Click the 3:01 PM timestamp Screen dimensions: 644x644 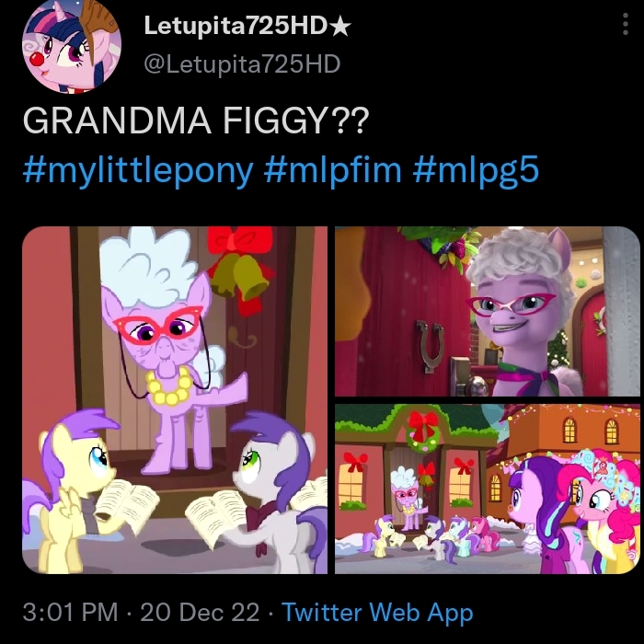(70, 612)
